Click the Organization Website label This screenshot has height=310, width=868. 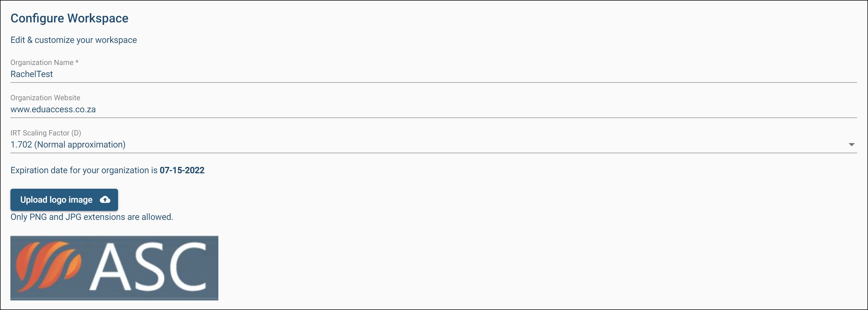click(45, 98)
